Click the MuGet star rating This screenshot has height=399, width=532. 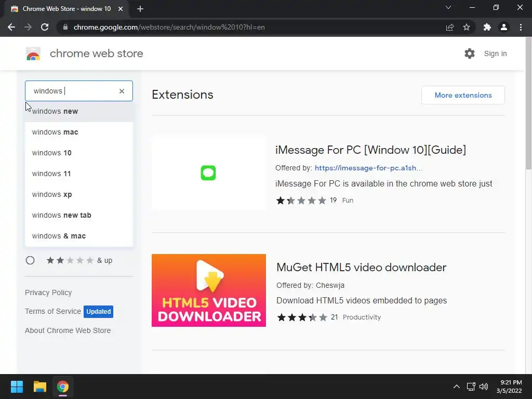click(x=302, y=317)
